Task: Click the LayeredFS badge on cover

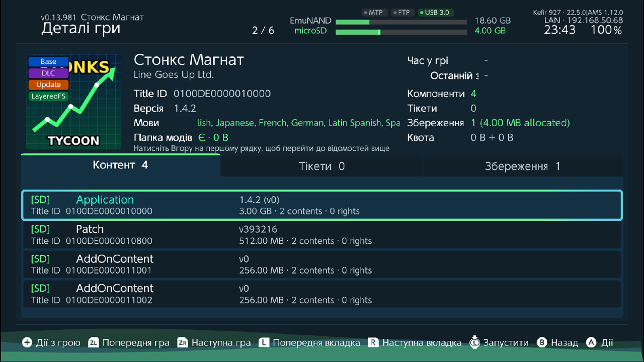Action: [x=48, y=97]
